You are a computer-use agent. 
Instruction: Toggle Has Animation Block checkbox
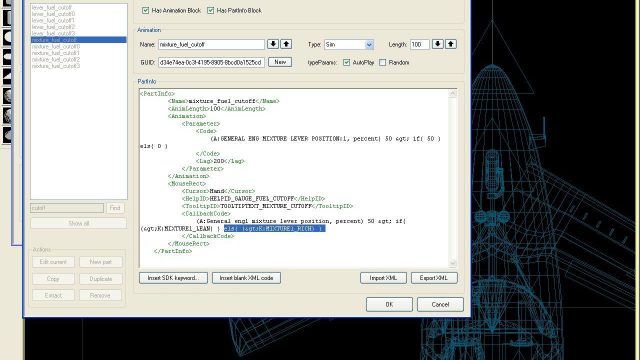(145, 11)
